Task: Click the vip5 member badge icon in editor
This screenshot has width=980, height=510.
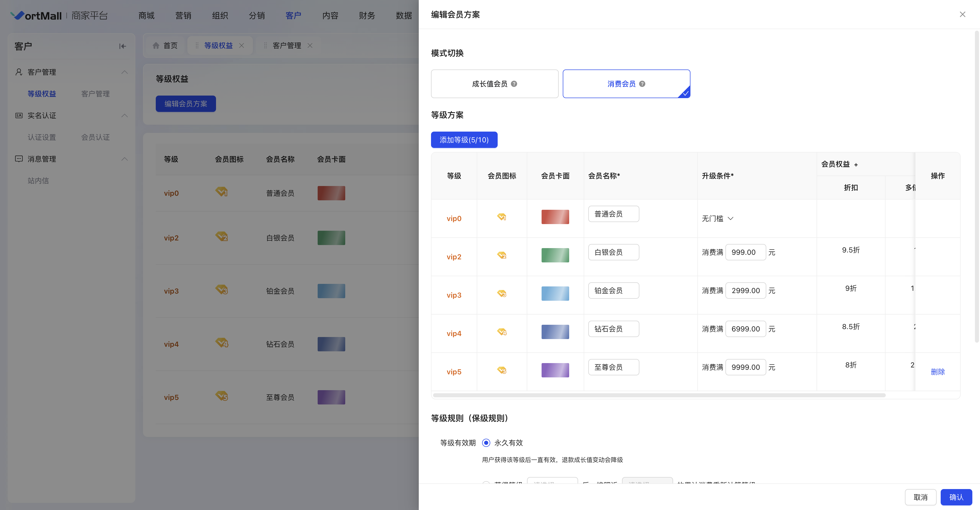Action: pos(502,370)
